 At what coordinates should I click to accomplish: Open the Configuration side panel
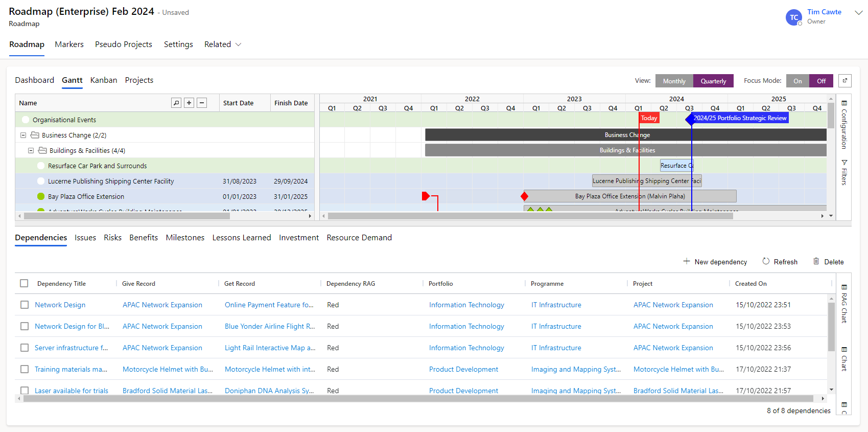[x=844, y=125]
